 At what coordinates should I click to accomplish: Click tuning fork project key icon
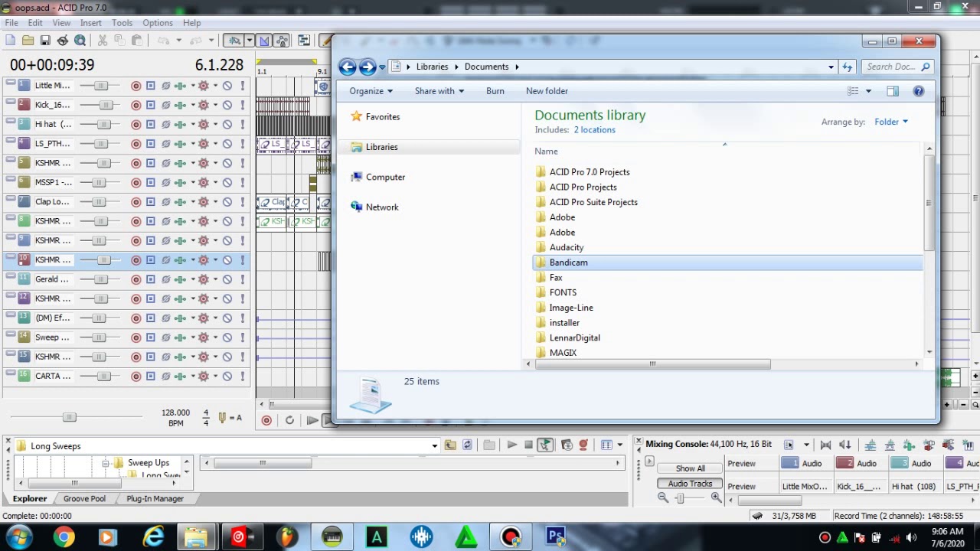tap(222, 417)
